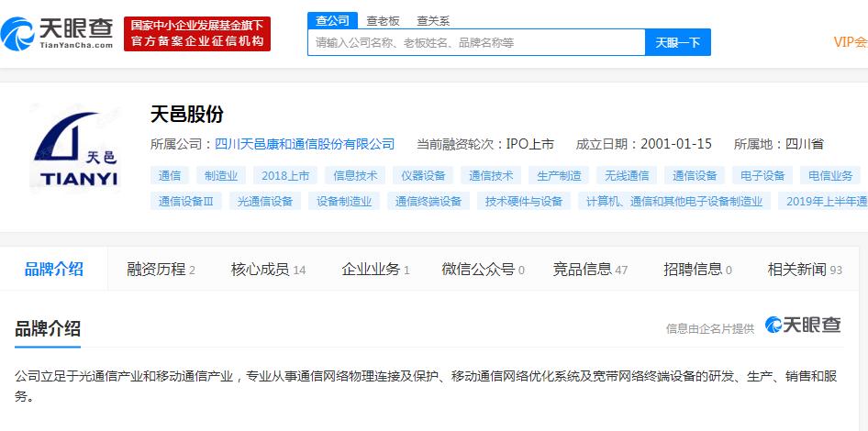Click the 光通信设备 tag
Screen dimensions: 868x431
265,201
